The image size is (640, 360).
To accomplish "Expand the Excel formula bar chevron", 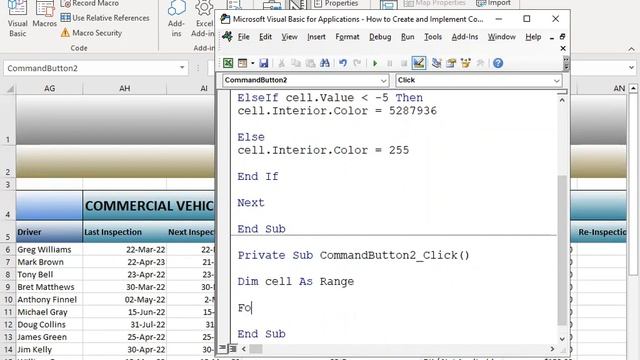I will pyautogui.click(x=631, y=68).
